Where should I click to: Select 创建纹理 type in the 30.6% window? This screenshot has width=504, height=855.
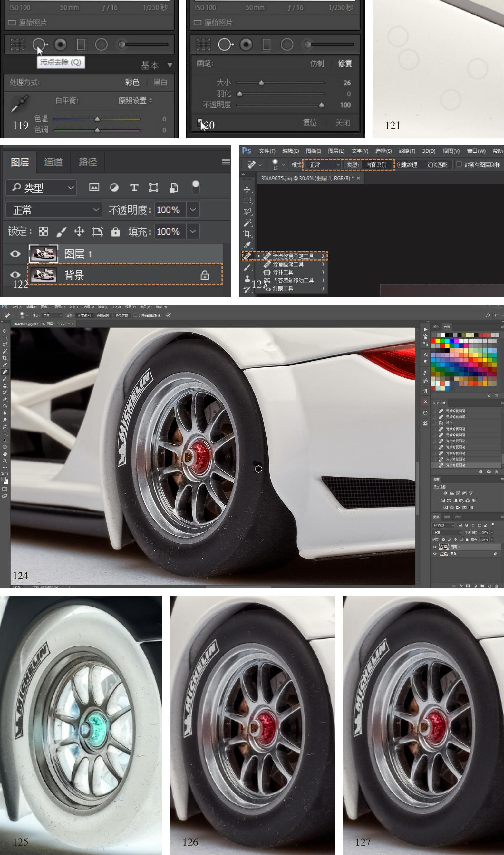click(x=407, y=165)
